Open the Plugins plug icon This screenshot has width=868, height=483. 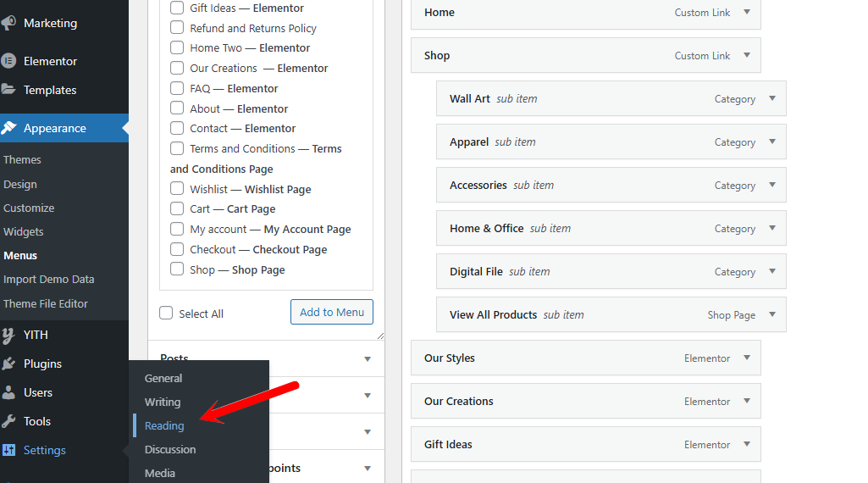click(x=9, y=364)
